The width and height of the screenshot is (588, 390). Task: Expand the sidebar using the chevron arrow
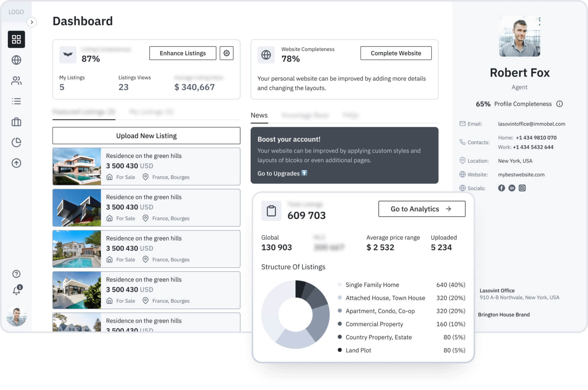coord(32,22)
